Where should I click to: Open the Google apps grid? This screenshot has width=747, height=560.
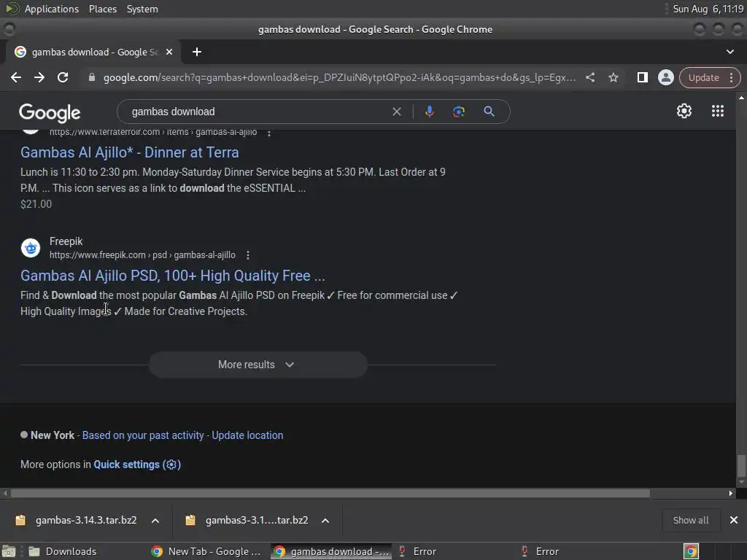tap(718, 111)
